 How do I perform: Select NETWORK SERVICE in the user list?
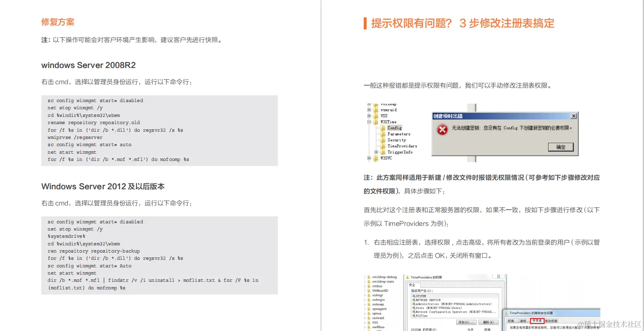coord(455,300)
